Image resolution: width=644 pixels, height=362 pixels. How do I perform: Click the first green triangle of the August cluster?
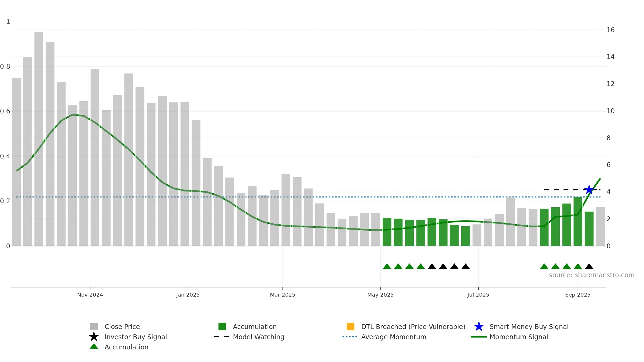point(544,266)
